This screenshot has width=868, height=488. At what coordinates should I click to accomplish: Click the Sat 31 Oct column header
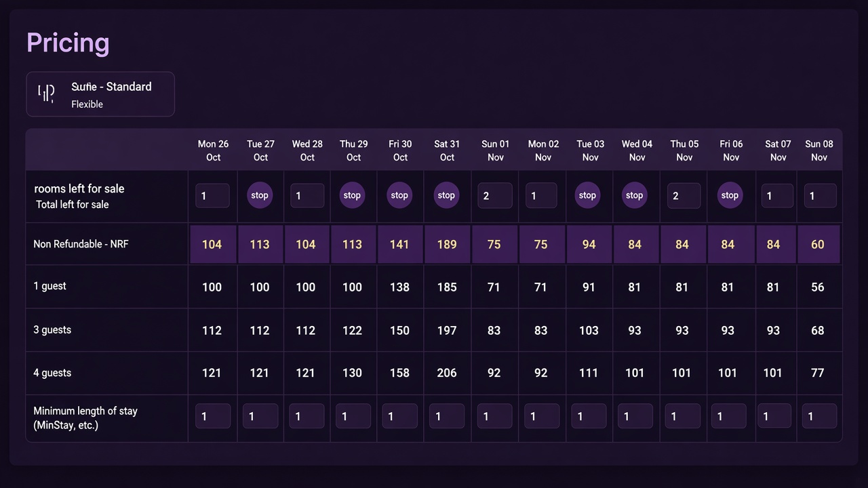[x=447, y=150]
